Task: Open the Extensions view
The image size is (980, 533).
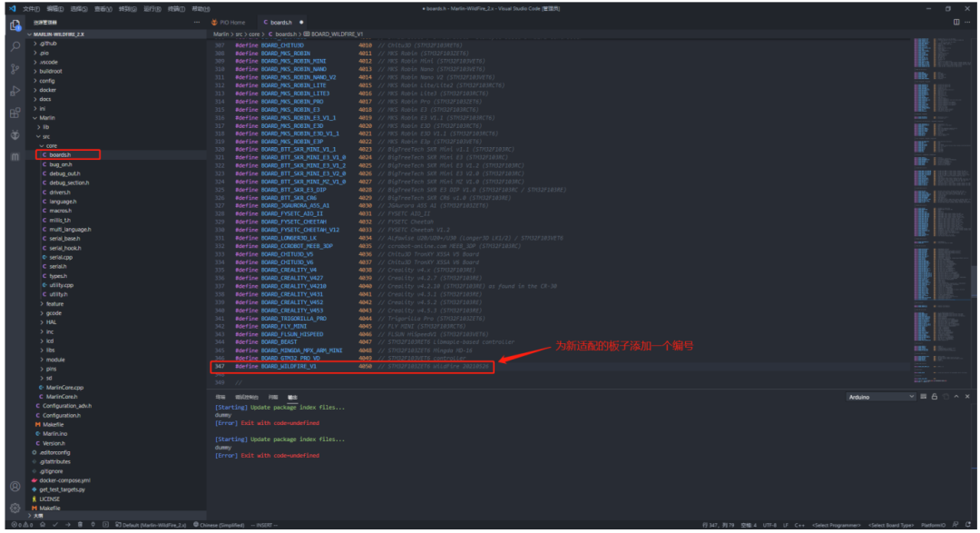Action: point(15,114)
